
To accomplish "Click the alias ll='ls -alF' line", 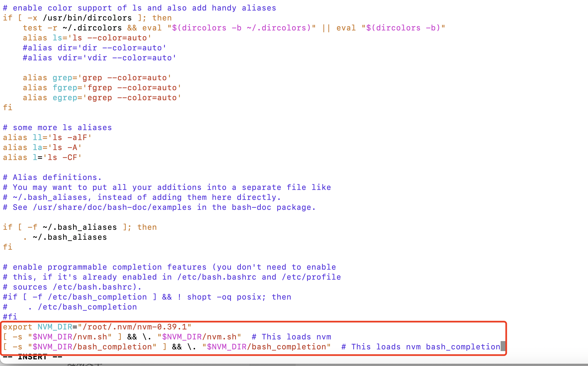I will 47,138.
